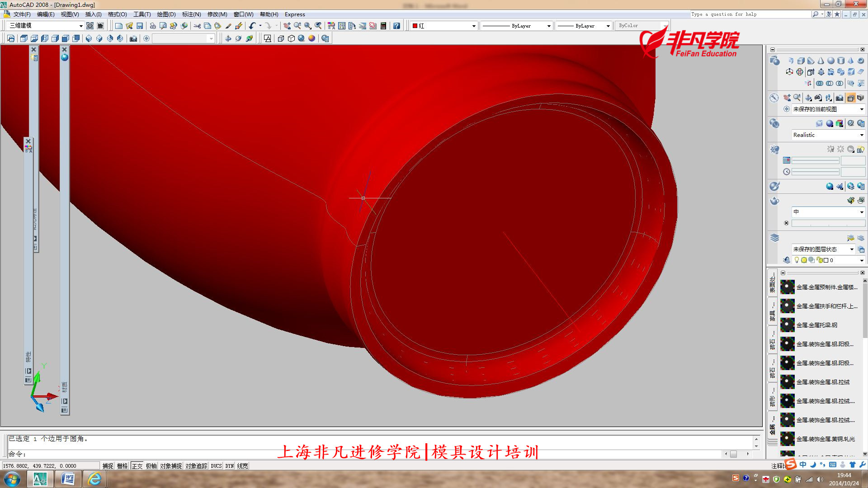Toggle DYN dynamic input in status bar

coord(230,466)
